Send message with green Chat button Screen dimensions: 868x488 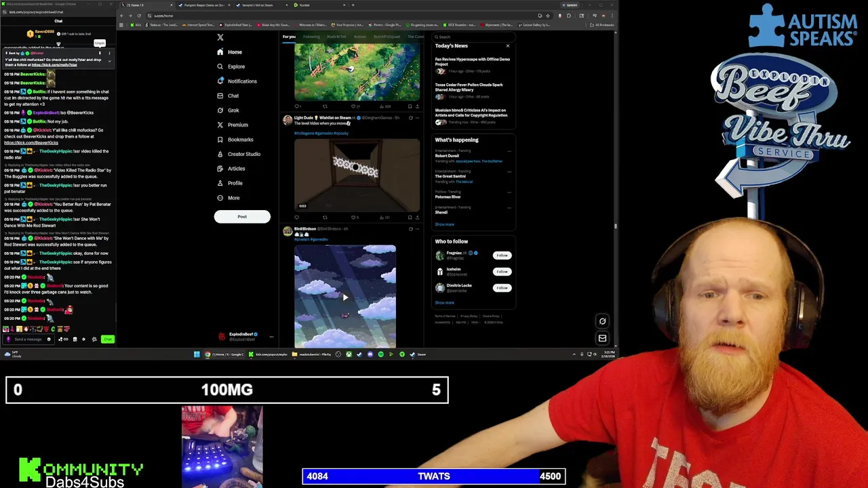point(107,339)
